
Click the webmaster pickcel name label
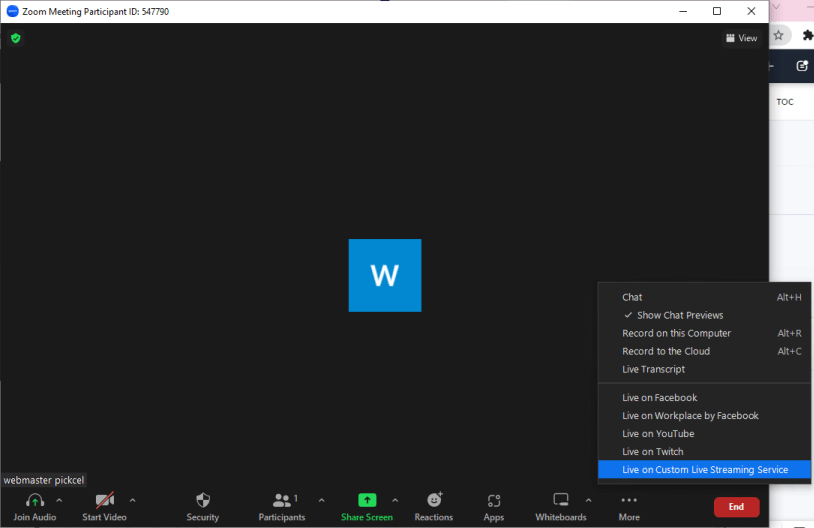coord(44,480)
